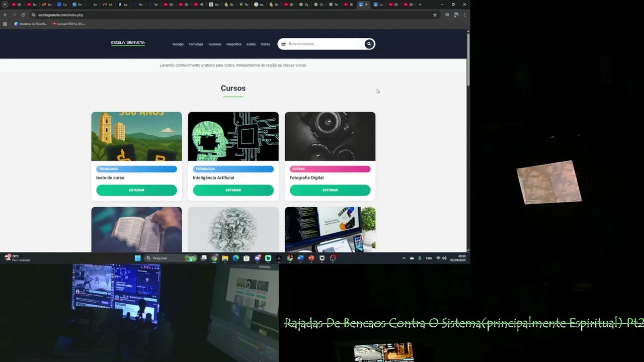Click the address bar URL escolagratuita.com
This screenshot has width=644, height=362.
coord(60,15)
